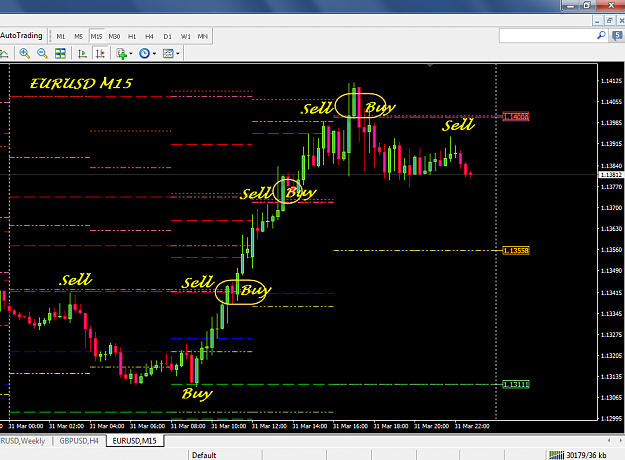
Task: Toggle Chart Shift icon
Action: pyautogui.click(x=100, y=53)
